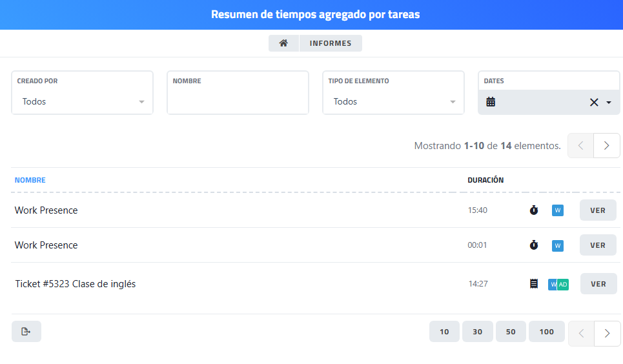
Task: Set page size to 100 items
Action: (x=547, y=332)
